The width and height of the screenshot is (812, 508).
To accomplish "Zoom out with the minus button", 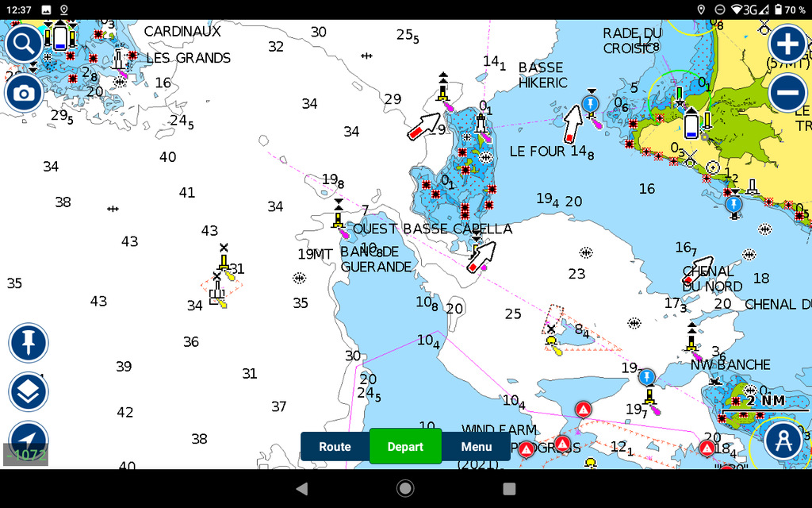I will click(787, 93).
